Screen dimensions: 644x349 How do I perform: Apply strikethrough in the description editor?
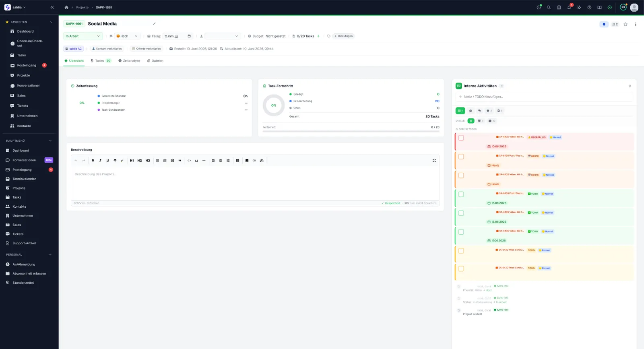[115, 160]
